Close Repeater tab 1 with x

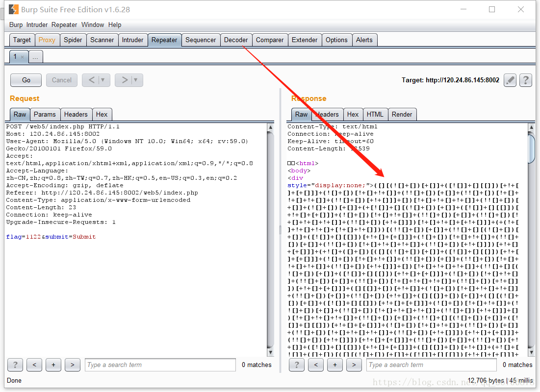[23, 57]
